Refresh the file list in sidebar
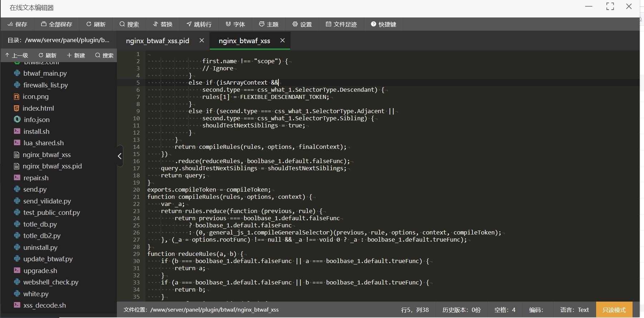Screen dimensions: 644x318 point(48,55)
